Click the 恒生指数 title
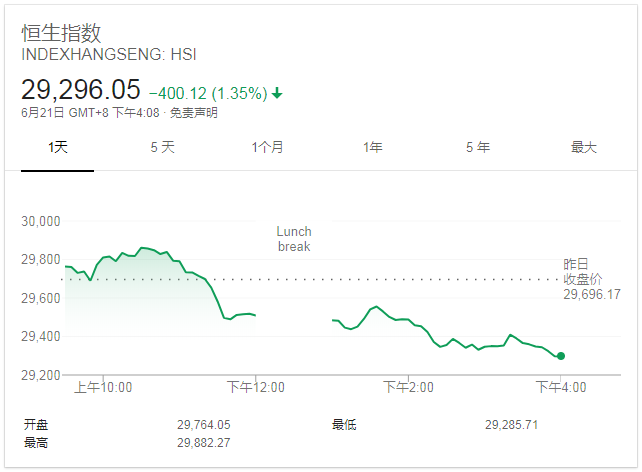642x472 pixels. point(61,33)
